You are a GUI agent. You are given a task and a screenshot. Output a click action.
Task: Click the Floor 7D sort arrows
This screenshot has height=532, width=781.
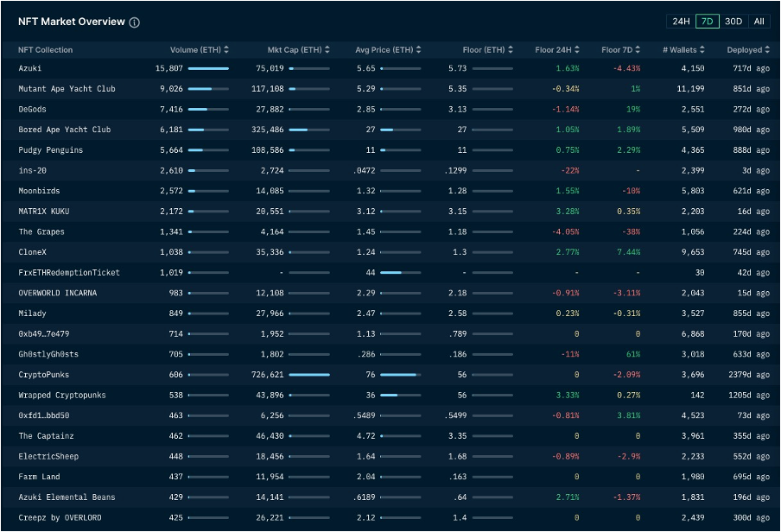(638, 50)
